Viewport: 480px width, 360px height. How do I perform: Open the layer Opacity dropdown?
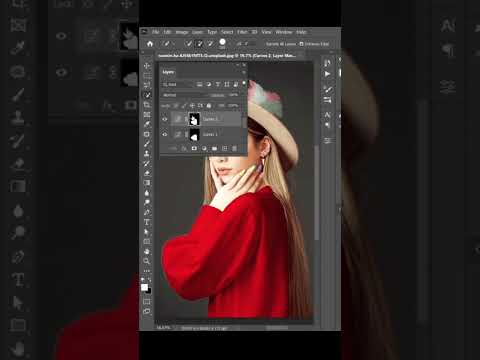coord(233,95)
